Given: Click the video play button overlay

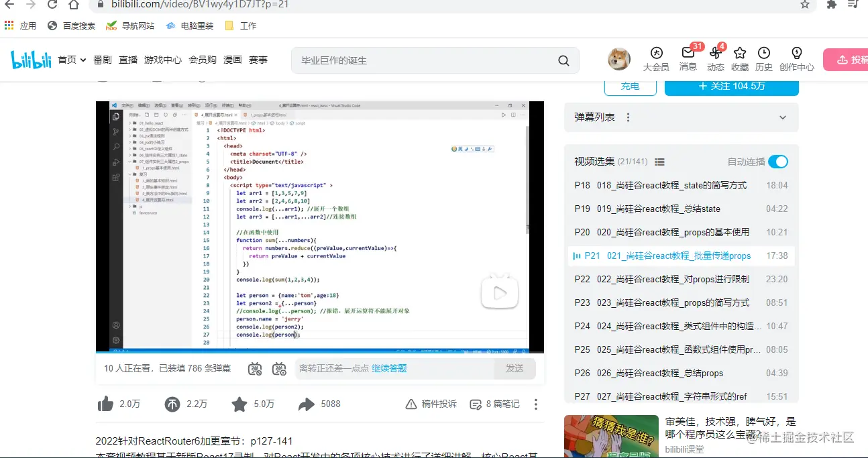Looking at the screenshot, I should point(500,292).
